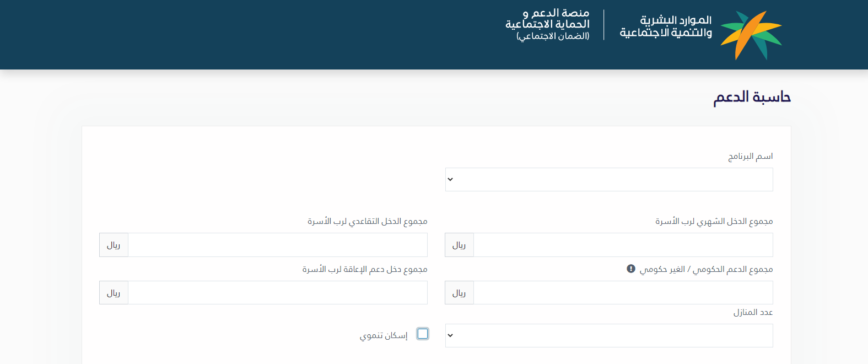Focus the مجموع الدخل التقاعدي لرب الأسرة field

pyautogui.click(x=278, y=245)
